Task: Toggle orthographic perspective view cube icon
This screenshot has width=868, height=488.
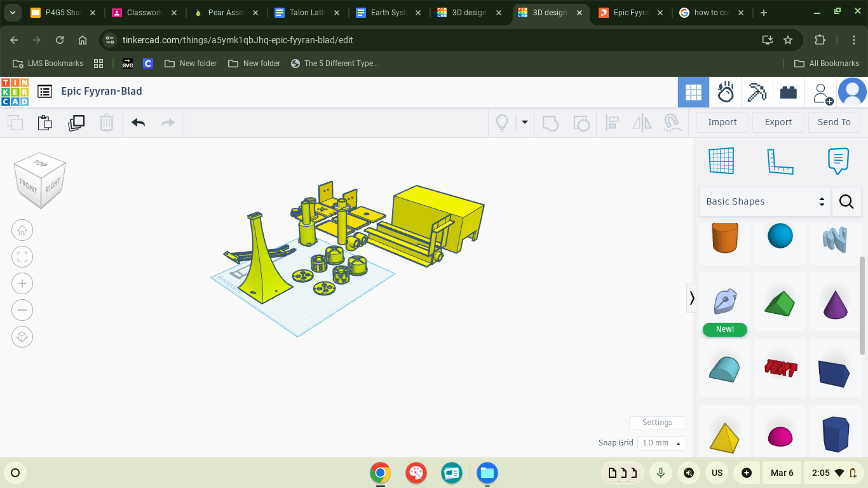Action: 22,337
